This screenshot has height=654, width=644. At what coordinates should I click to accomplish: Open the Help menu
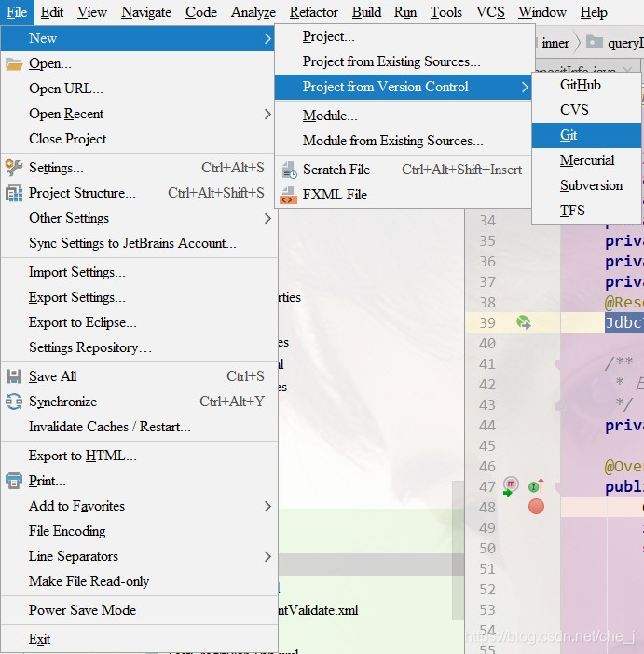point(594,12)
